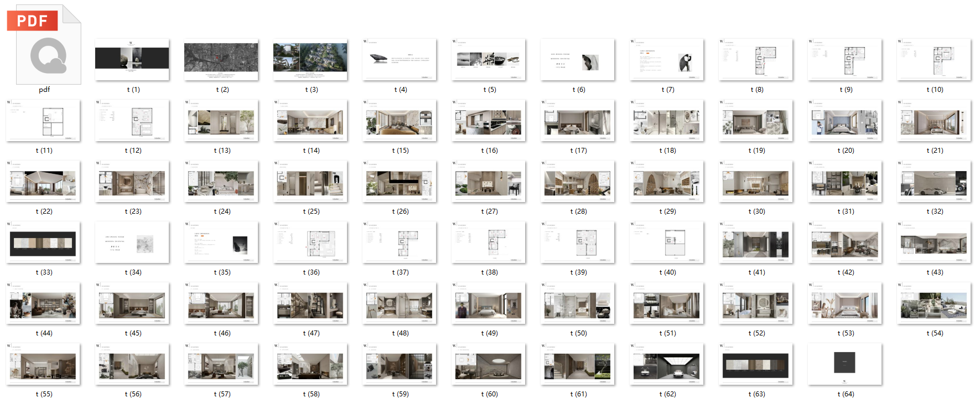Viewport: 980px width, 408px height.
Task: Click the t (3) aerial rendering thumbnail
Action: 310,60
